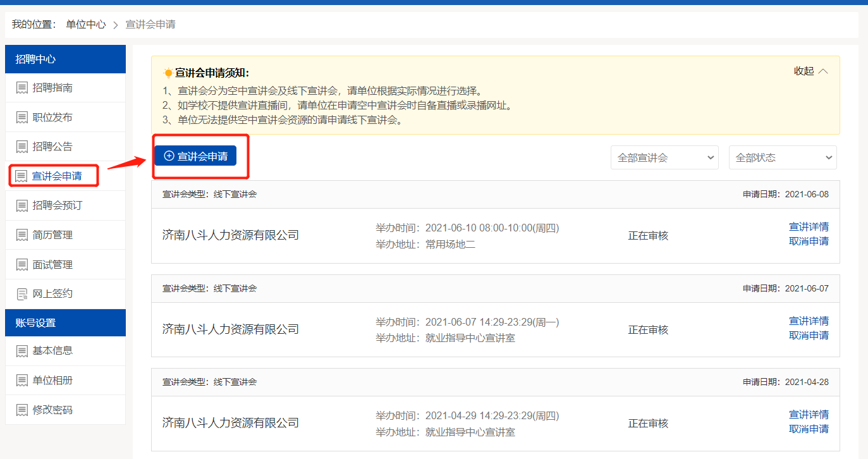The width and height of the screenshot is (868, 459).
Task: Go to 修改密码 page
Action: click(66, 410)
